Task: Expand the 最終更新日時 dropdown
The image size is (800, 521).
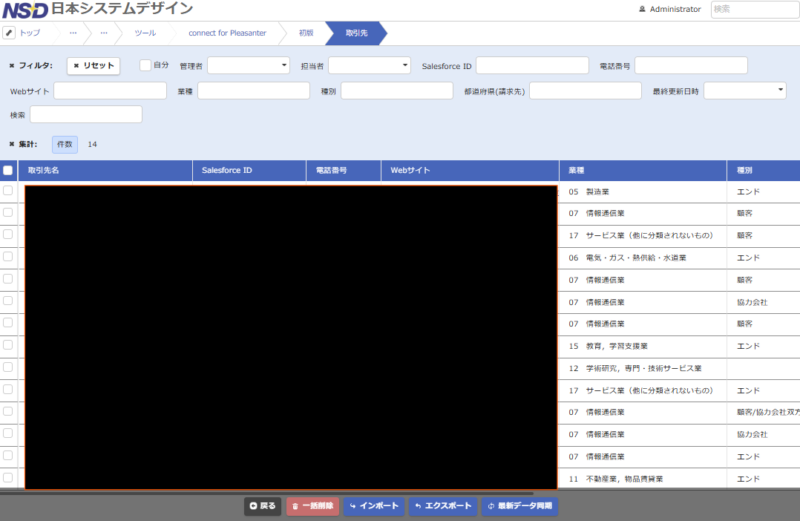Action: (x=745, y=90)
